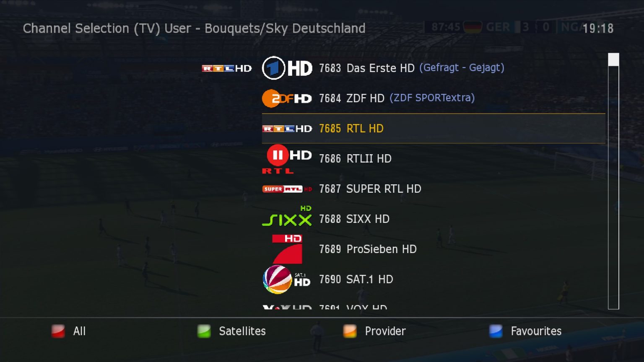Click the Das Erste HD channel logo
Screen dimensions: 644x362
click(287, 68)
